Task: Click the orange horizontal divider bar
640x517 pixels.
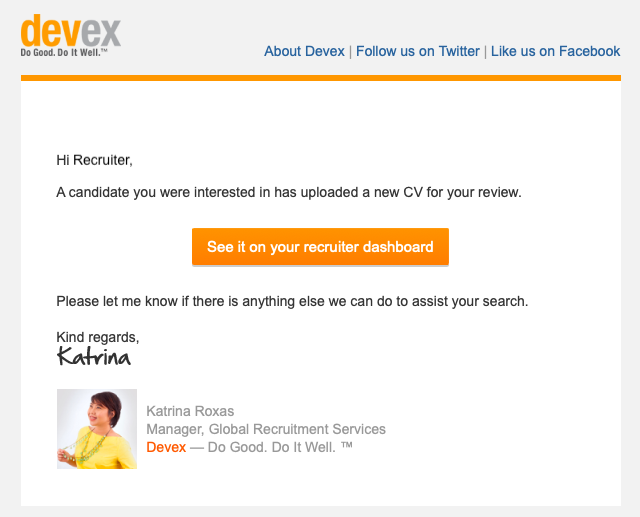Action: point(321,78)
